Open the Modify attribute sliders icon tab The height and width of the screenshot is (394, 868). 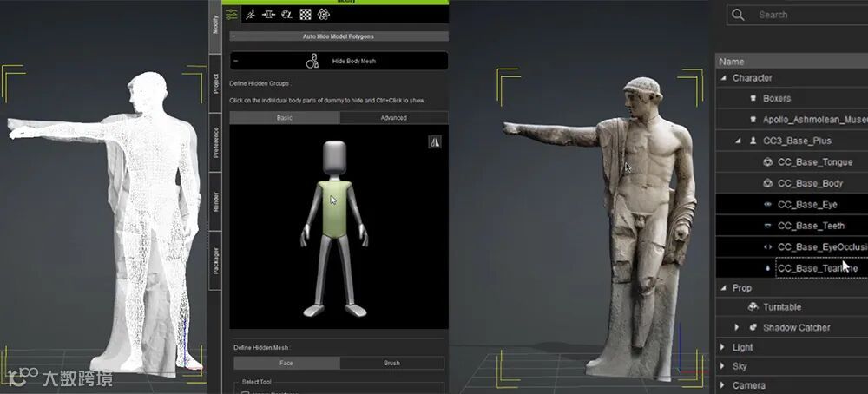(x=232, y=15)
